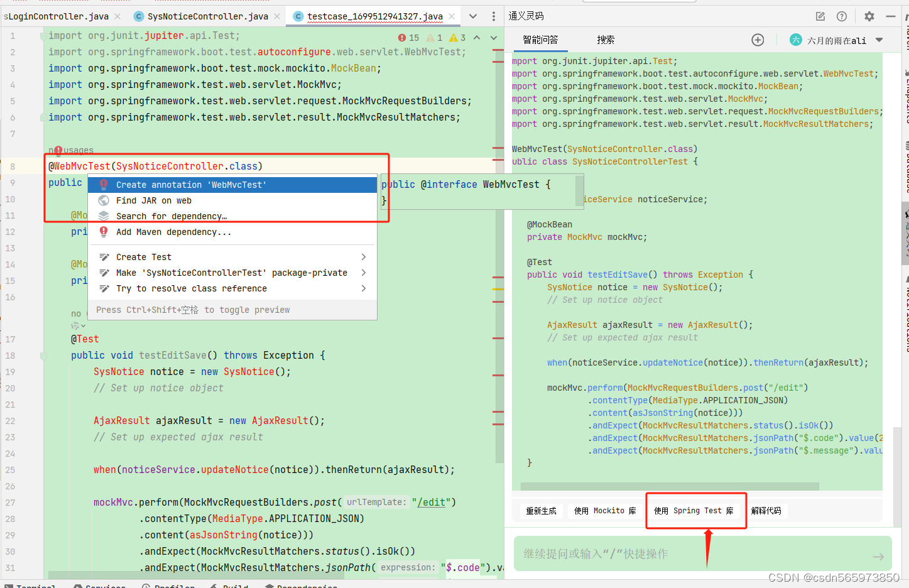The image size is (909, 588).
Task: Open the author inlay hint dropdown above @Test
Action: [x=79, y=325]
